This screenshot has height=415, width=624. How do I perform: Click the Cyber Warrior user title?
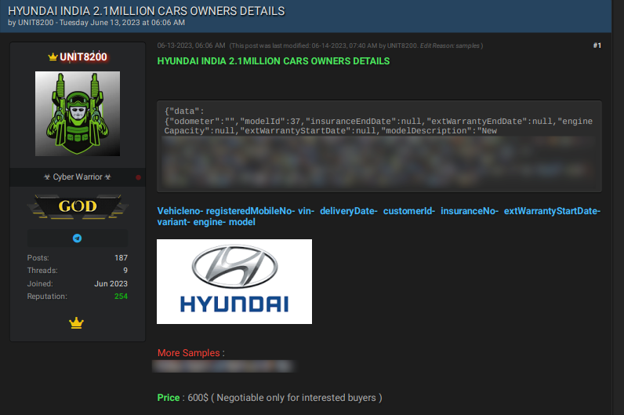pyautogui.click(x=78, y=177)
